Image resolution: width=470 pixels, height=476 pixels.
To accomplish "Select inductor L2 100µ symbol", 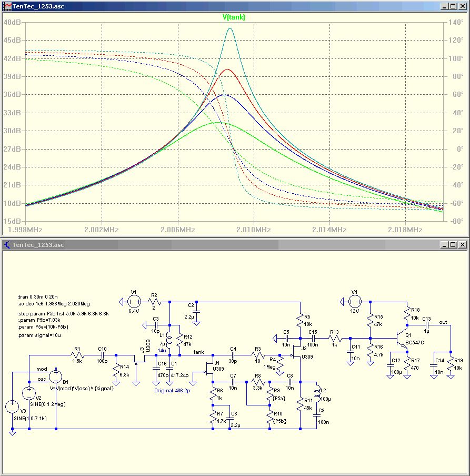I will point(317,394).
